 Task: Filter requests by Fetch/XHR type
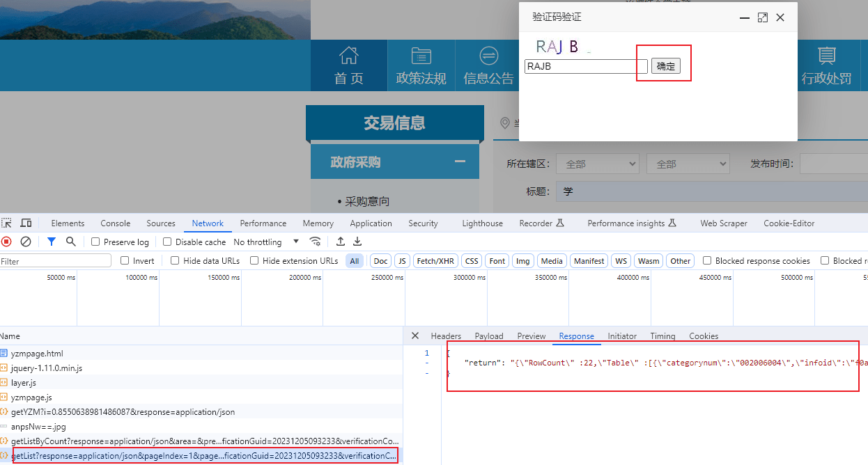(x=435, y=261)
